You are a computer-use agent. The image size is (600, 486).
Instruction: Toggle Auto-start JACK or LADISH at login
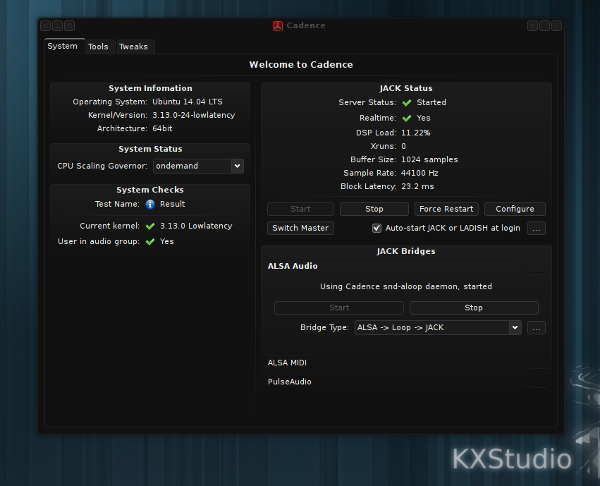377,228
